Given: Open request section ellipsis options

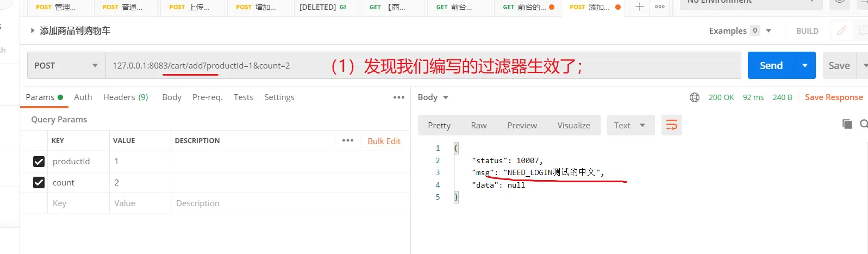Looking at the screenshot, I should (399, 97).
